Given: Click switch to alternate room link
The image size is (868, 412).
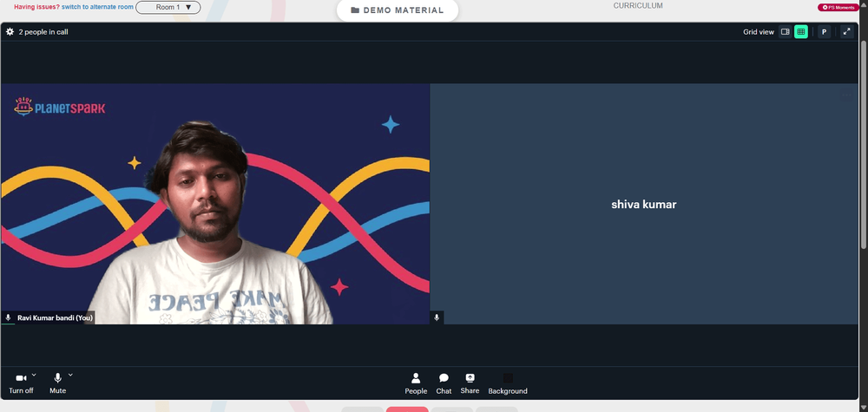Looking at the screenshot, I should tap(97, 7).
